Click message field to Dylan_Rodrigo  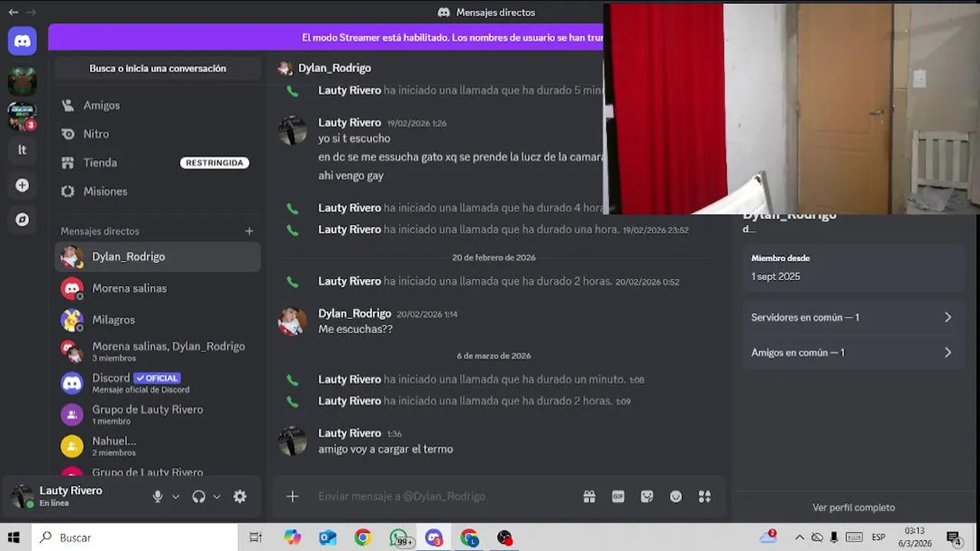coord(444,497)
